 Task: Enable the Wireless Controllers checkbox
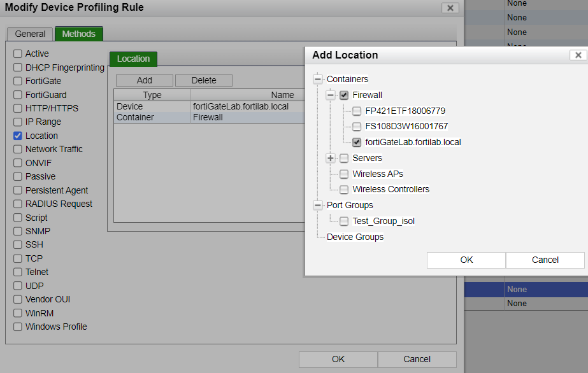[x=344, y=189]
